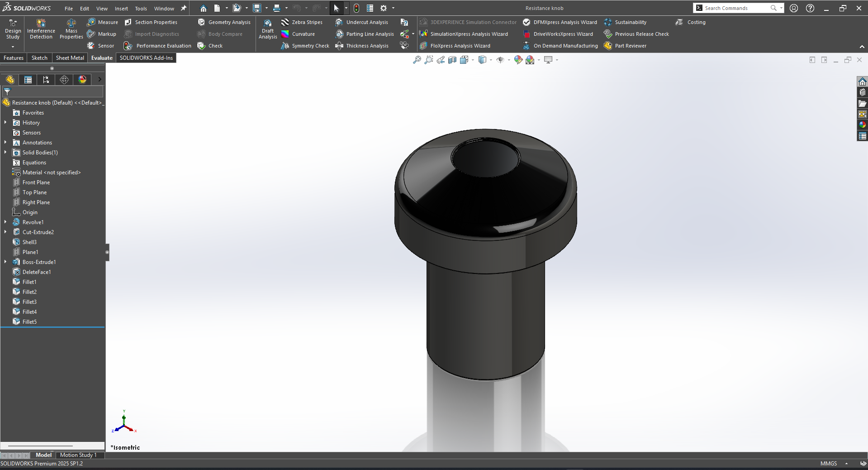The width and height of the screenshot is (868, 470).
Task: Switch to the Sheet Metal tab
Action: 70,58
